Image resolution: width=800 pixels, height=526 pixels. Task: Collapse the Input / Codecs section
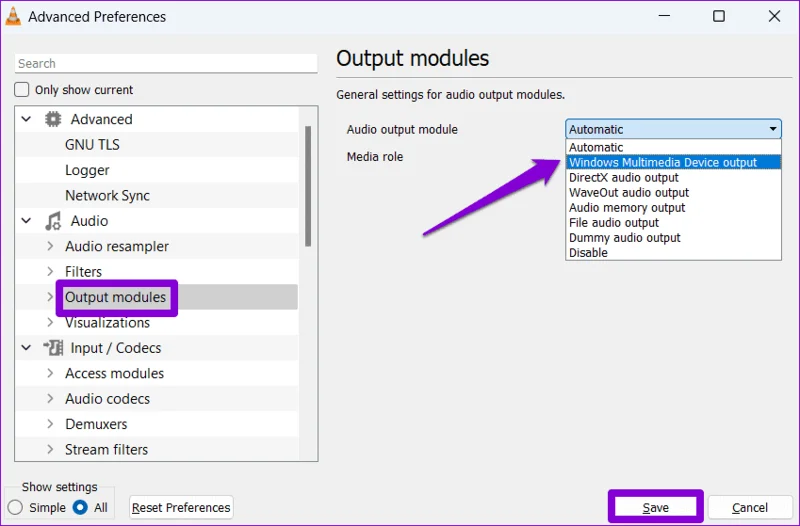(26, 348)
